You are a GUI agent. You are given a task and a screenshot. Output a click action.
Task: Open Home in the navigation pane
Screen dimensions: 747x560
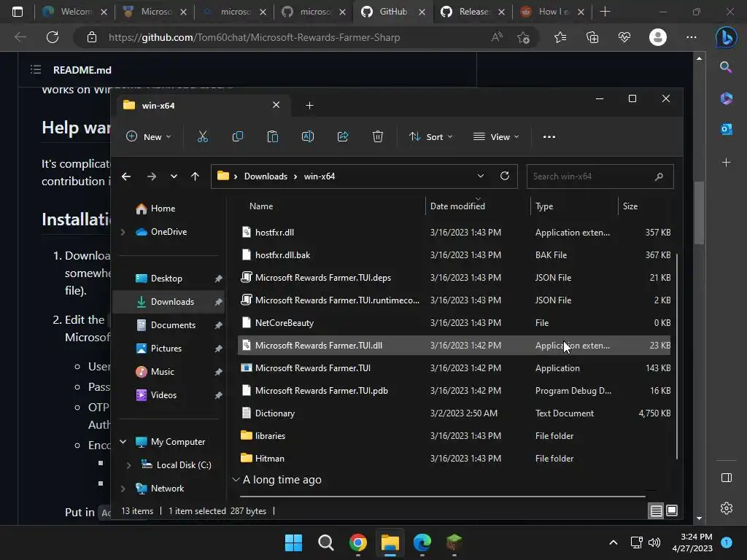pos(169,209)
